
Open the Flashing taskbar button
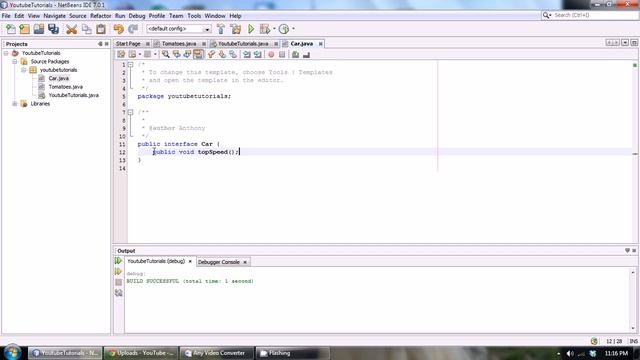pos(292,353)
